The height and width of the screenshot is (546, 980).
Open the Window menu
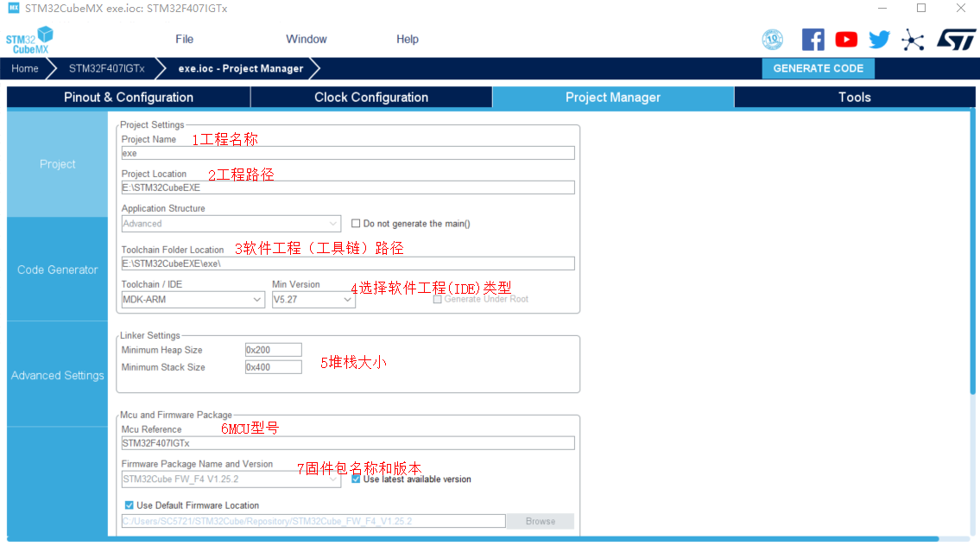tap(307, 39)
